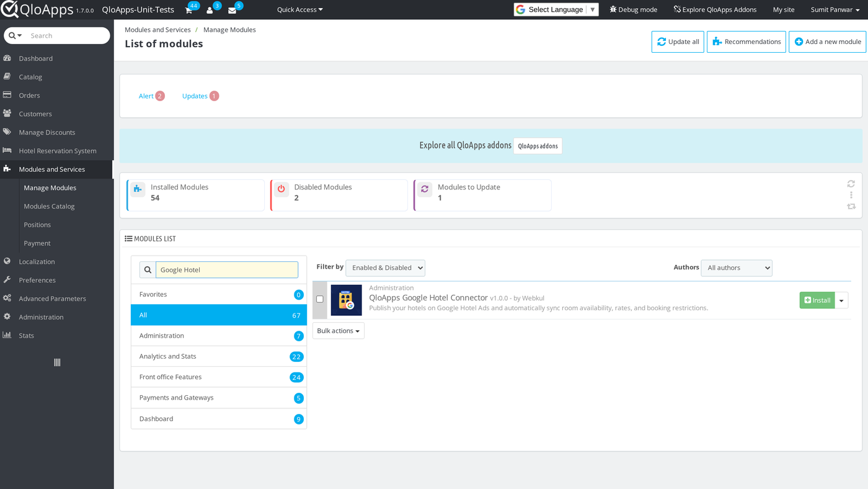Select the All module category
This screenshot has width=868, height=489.
(x=219, y=315)
